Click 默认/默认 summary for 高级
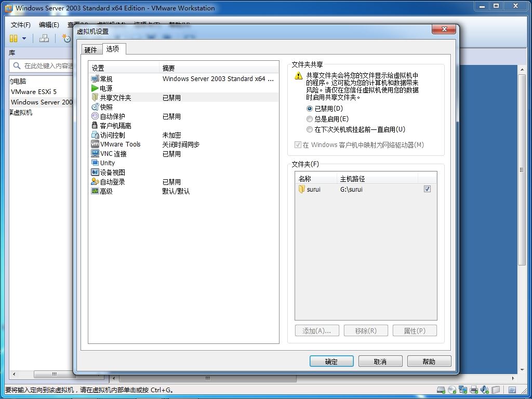The image size is (532, 399). coord(176,191)
